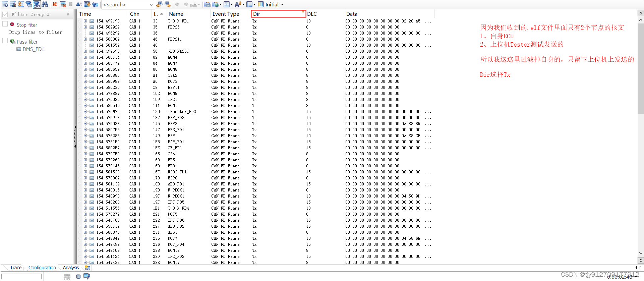The height and width of the screenshot is (281, 644).
Task: Click the delete filter lines icon
Action: [63, 4]
